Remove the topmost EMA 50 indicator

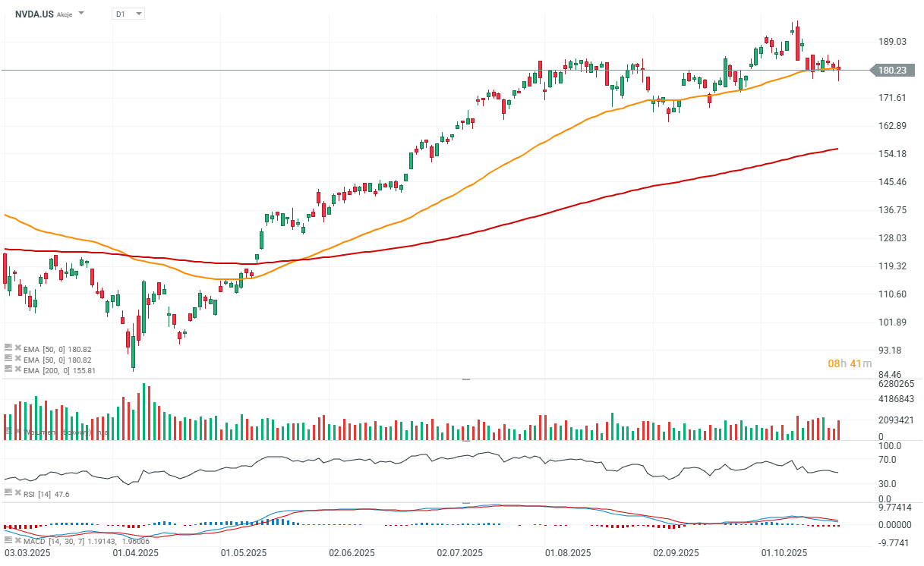tap(17, 348)
